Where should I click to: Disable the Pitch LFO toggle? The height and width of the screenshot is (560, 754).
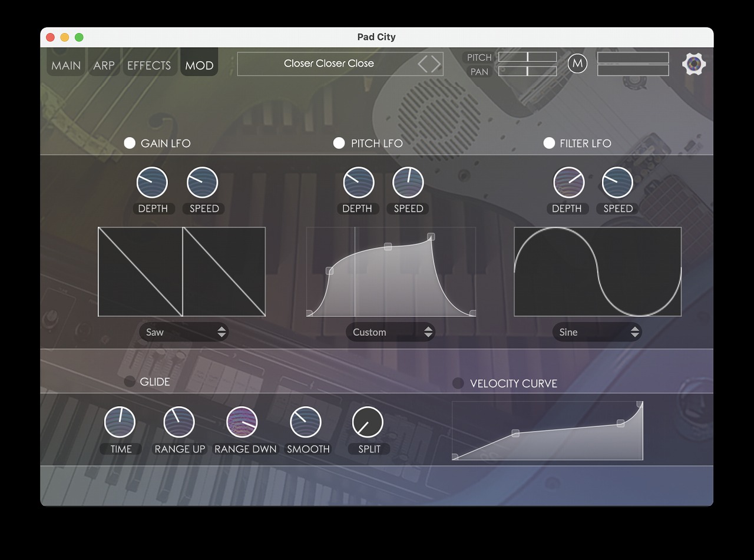click(x=339, y=143)
